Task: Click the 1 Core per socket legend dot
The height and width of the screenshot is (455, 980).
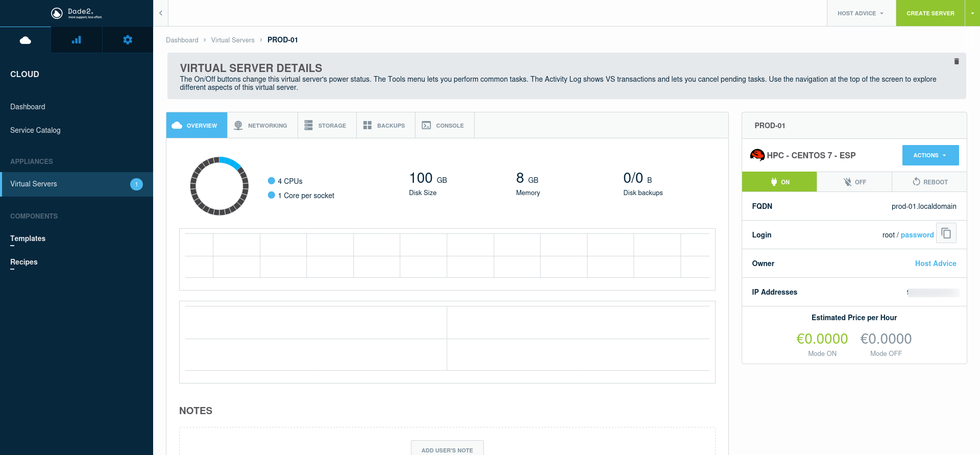Action: click(x=272, y=195)
